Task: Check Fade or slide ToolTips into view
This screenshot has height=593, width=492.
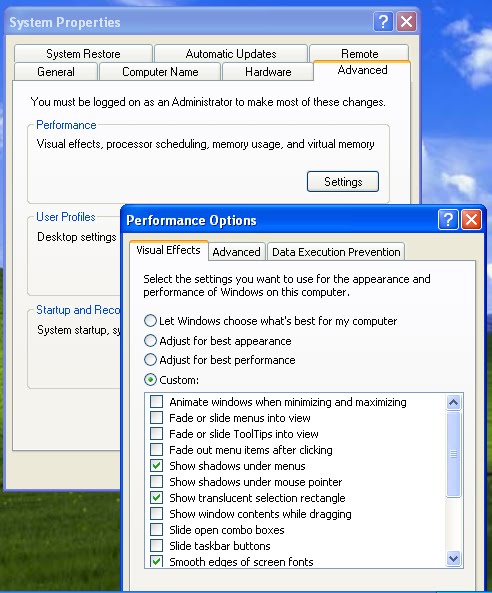Action: [156, 433]
